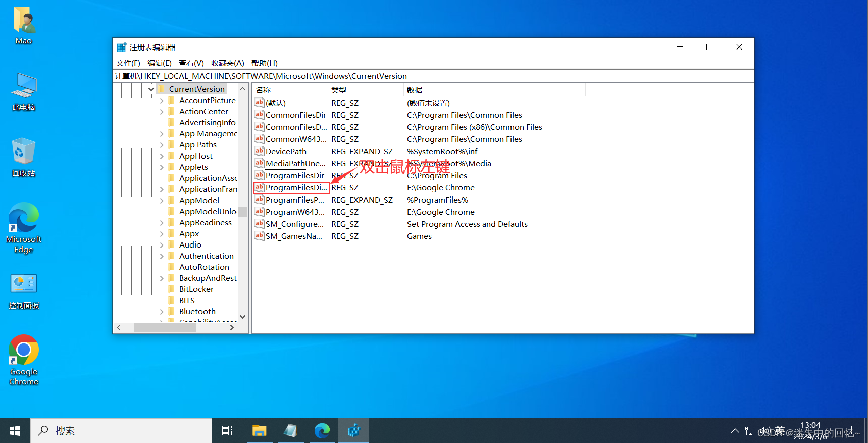
Task: Click the ab icon beside DevicePath
Action: 259,151
